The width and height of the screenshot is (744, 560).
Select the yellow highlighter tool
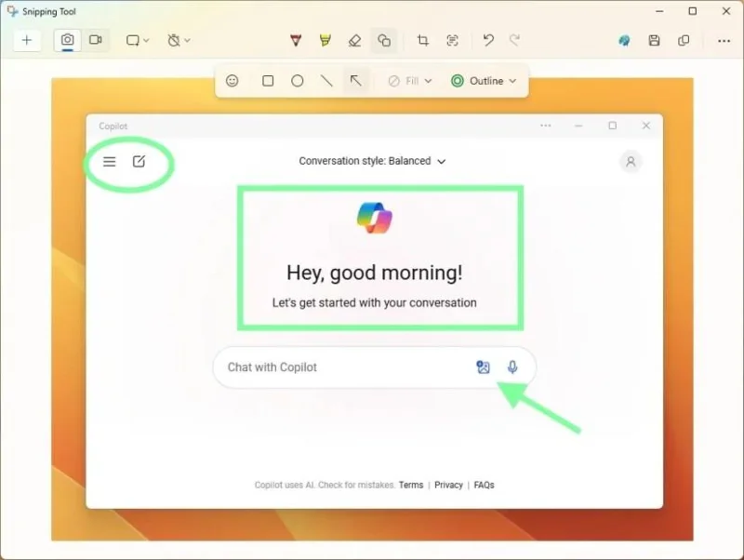[325, 41]
